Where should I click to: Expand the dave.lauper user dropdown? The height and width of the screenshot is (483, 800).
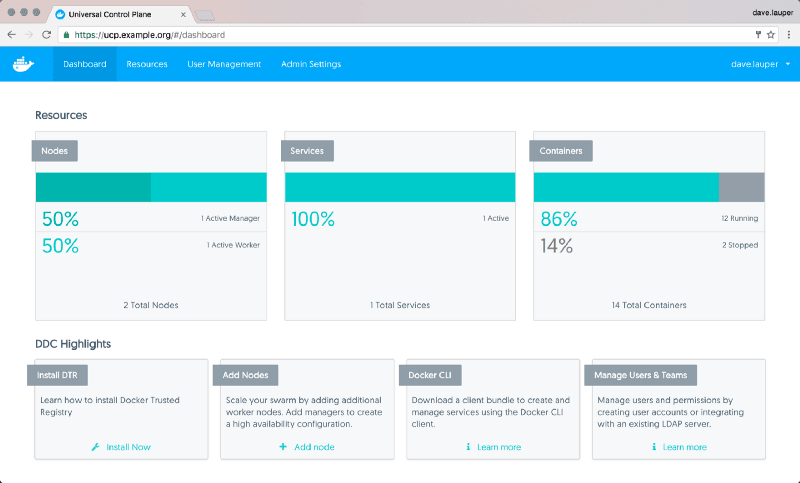pos(761,64)
